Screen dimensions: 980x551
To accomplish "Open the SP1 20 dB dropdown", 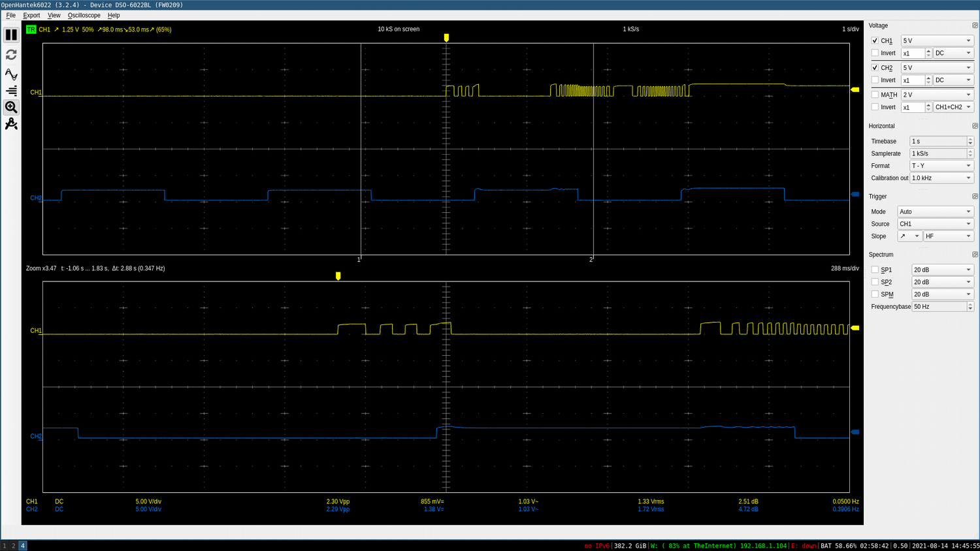I will point(943,270).
